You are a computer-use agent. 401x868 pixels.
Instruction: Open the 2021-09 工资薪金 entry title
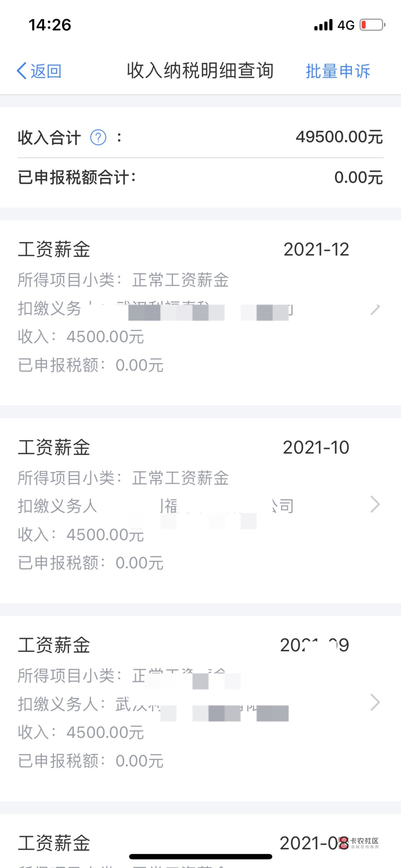coord(54,645)
